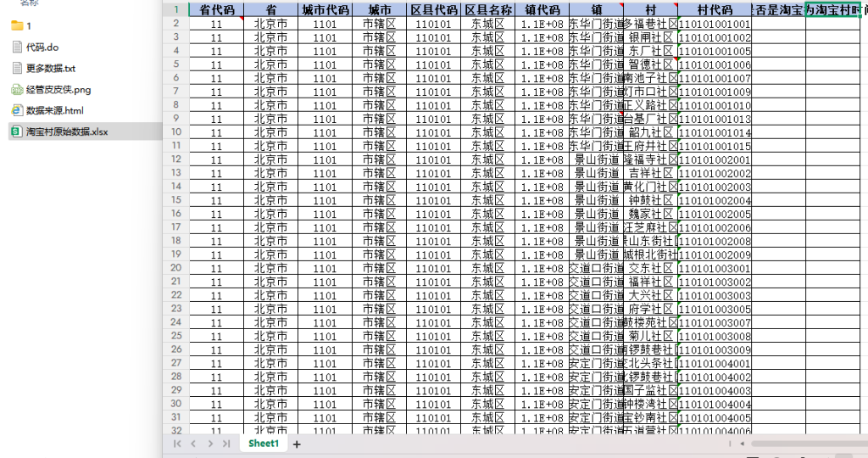
Task: Open the 数据来源.html file
Action: pyautogui.click(x=55, y=111)
